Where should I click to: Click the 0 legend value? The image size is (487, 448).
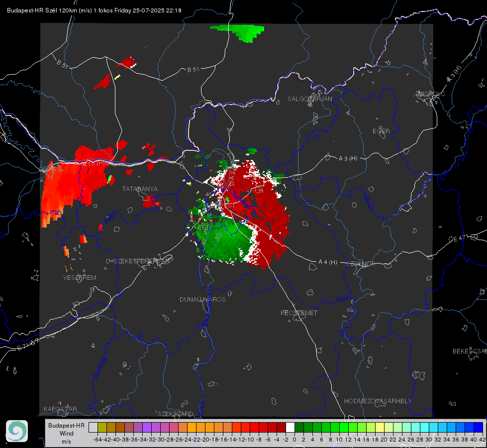click(294, 440)
